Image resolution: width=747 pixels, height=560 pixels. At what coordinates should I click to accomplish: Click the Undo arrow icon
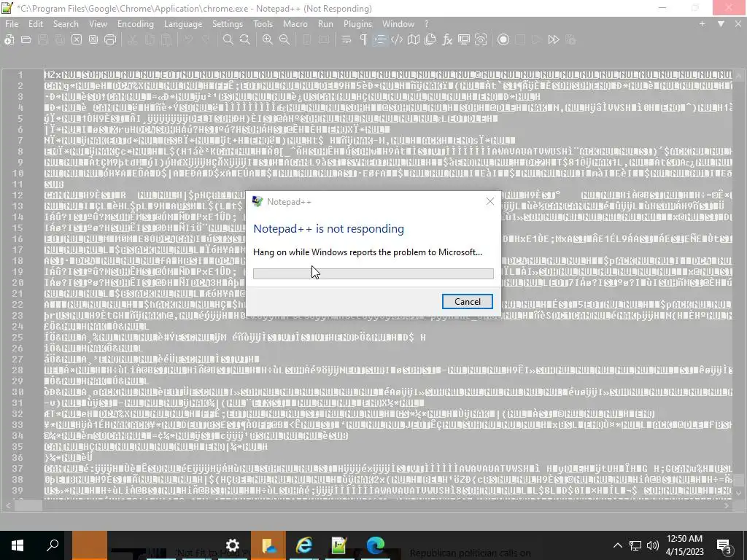pyautogui.click(x=189, y=40)
